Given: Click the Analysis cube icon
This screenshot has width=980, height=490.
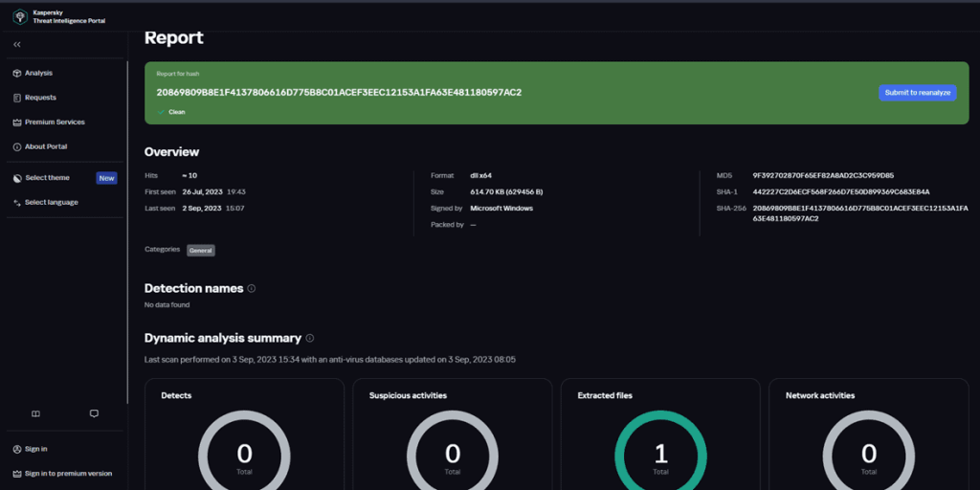Looking at the screenshot, I should 17,73.
